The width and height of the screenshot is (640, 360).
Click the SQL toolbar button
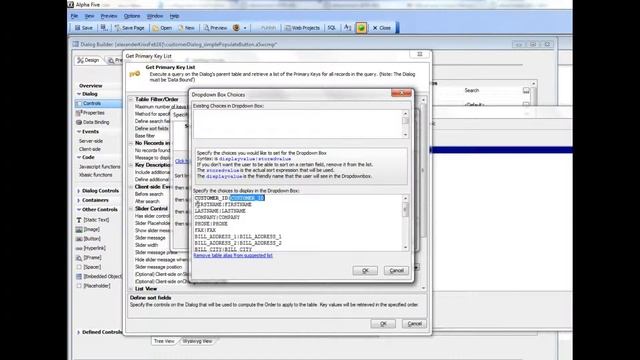[331, 28]
